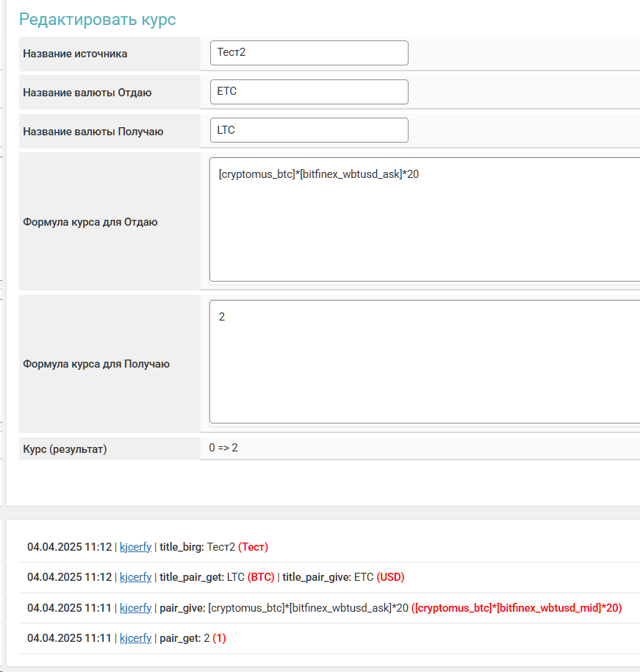640x672 pixels.
Task: Focus the give-currency name field with ETC
Action: [x=309, y=92]
